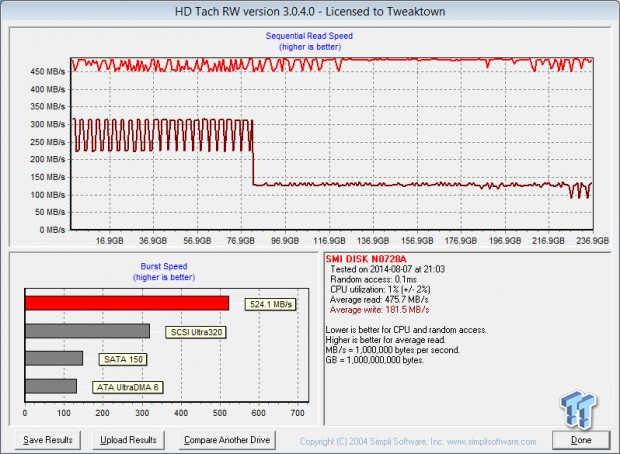Select the gray ATA UltraDMA 6 bar

pos(51,386)
